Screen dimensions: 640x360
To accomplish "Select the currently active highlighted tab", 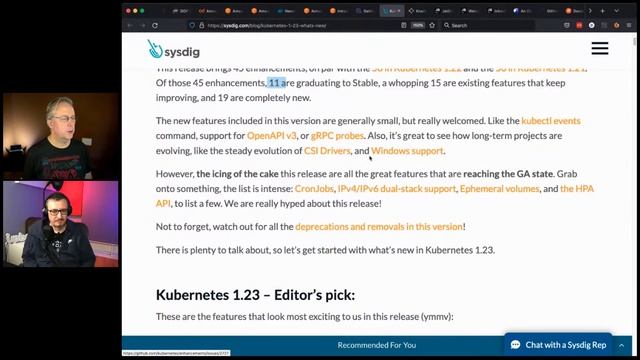I will click(392, 11).
